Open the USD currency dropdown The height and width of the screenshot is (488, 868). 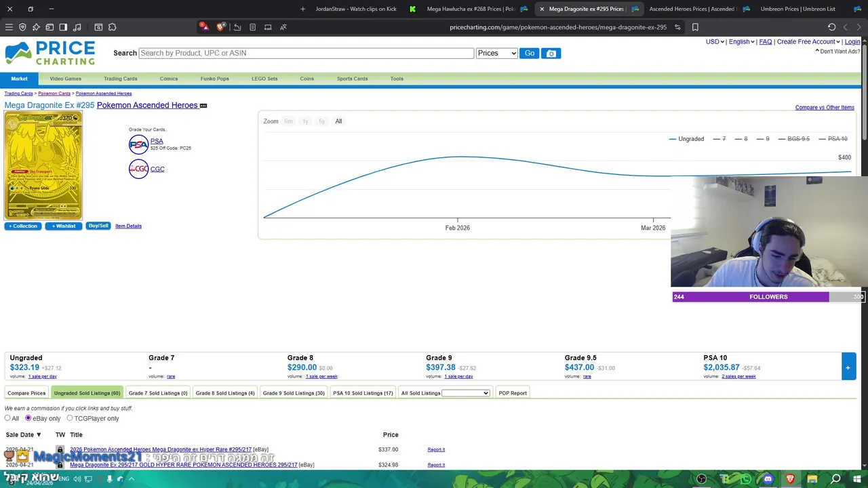[715, 42]
